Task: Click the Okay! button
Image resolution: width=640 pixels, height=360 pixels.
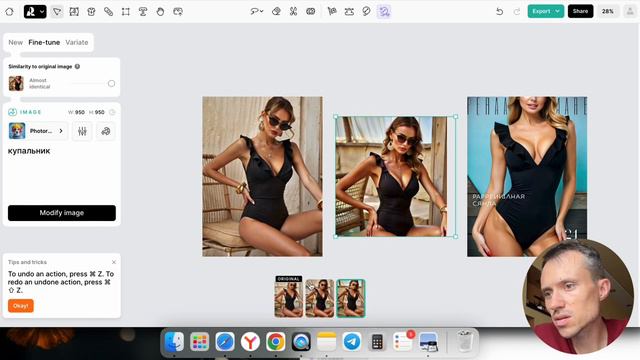Action: click(x=21, y=306)
